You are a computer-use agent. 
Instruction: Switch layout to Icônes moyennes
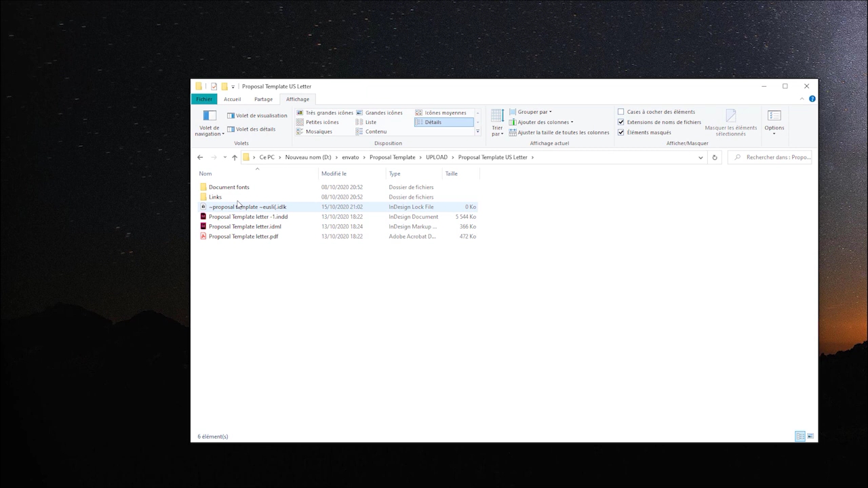point(441,113)
